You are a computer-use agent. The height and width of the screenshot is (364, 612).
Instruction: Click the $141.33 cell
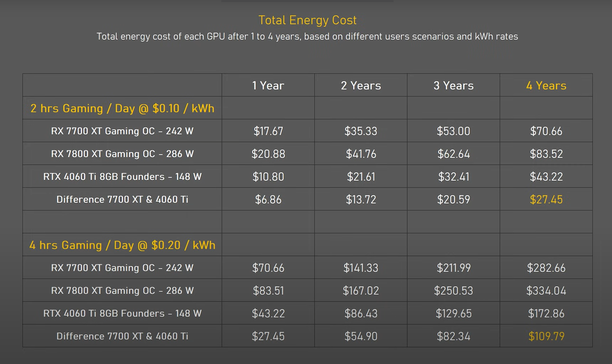(361, 268)
